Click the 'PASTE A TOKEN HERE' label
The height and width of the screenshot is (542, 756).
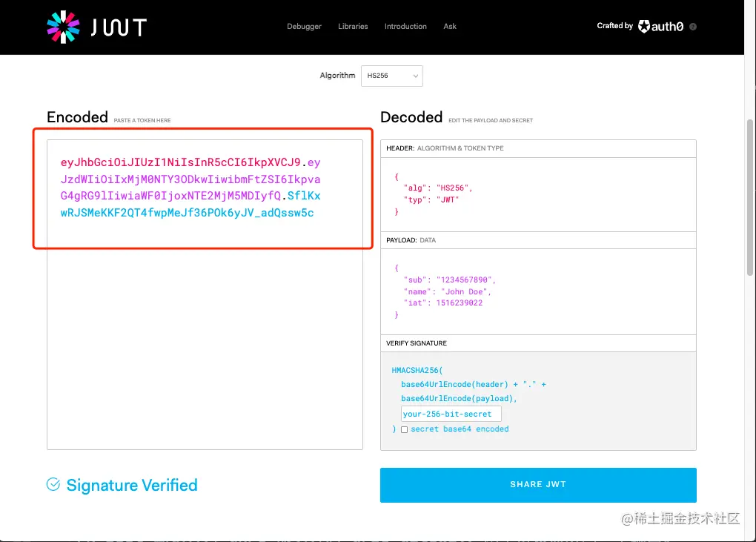(x=141, y=119)
